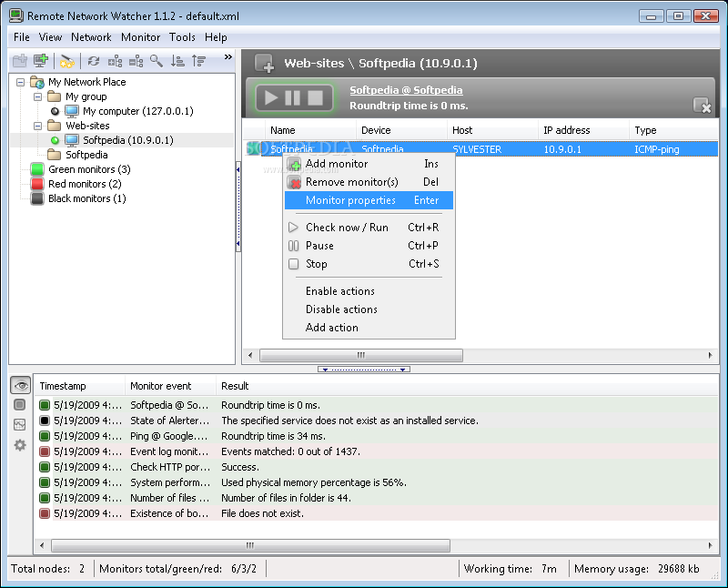Screen dimensions: 728x588
Task: Click the gear icon in log sidebar
Action: pyautogui.click(x=19, y=445)
